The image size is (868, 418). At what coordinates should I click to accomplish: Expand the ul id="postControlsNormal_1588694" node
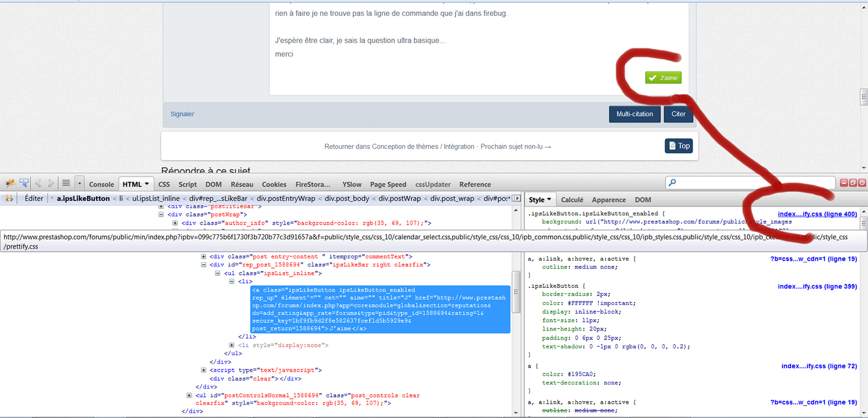coord(189,395)
